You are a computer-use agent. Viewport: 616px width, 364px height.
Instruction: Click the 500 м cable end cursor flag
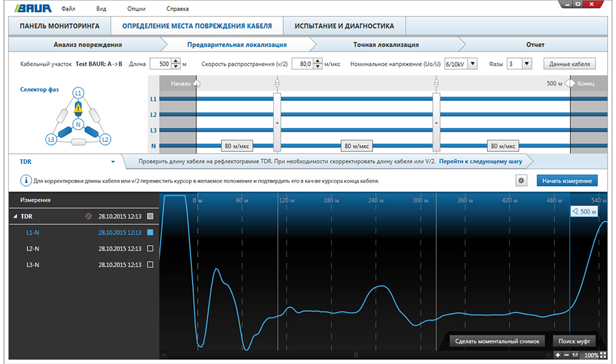[584, 211]
